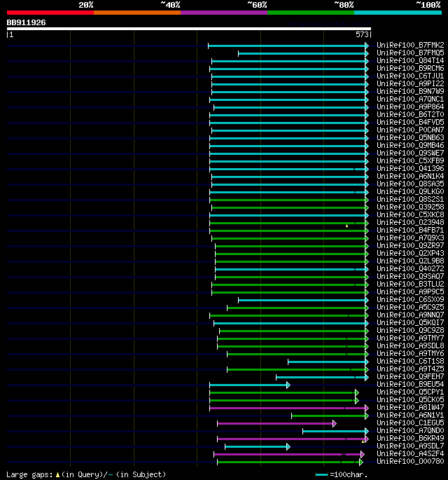Viewport: 448px width, 480px height.
Task: Open hit UniRef100_B7FMK2
Action: tap(410, 45)
